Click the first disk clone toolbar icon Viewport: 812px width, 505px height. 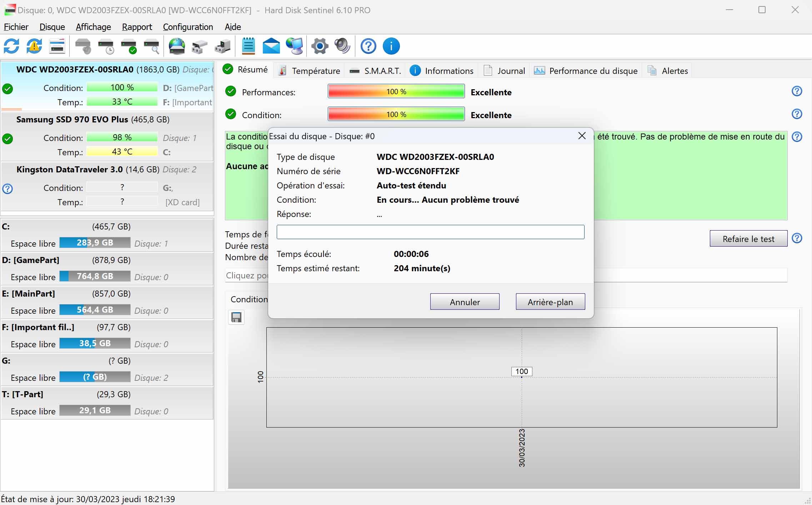200,46
